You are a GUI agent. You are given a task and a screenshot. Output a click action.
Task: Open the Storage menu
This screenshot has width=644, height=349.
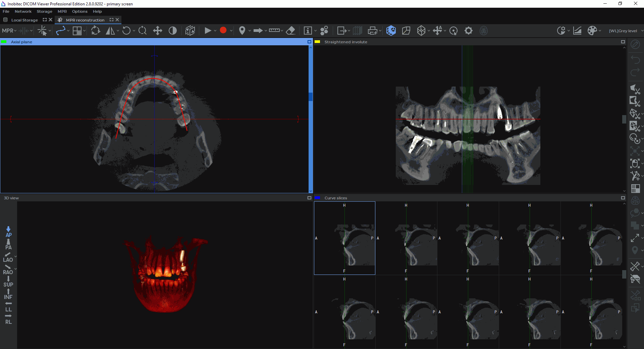click(44, 11)
